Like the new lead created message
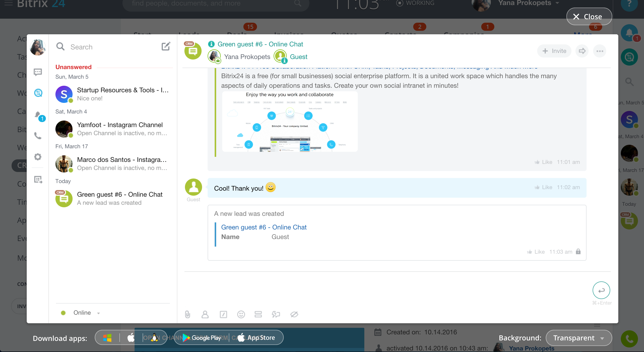This screenshot has width=644, height=352. tap(536, 252)
